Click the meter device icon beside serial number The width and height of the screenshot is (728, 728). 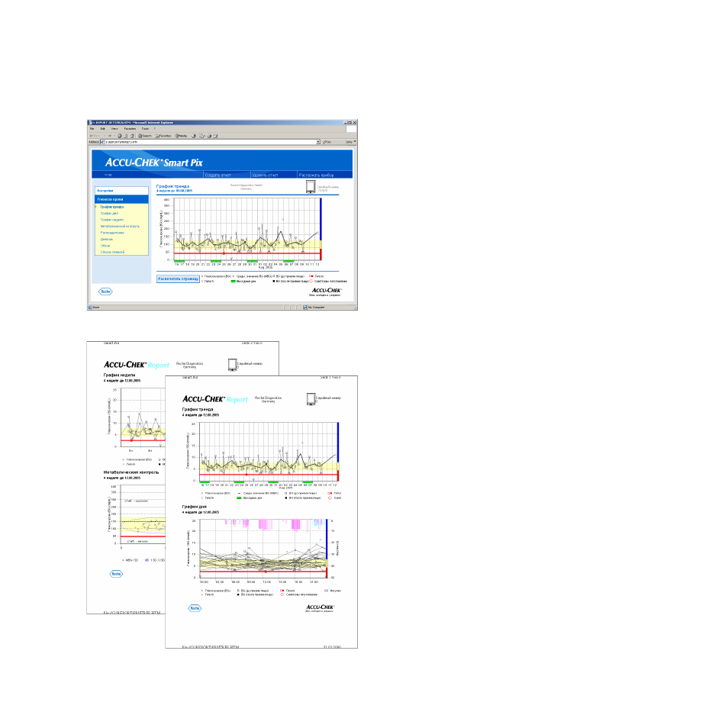(x=311, y=187)
